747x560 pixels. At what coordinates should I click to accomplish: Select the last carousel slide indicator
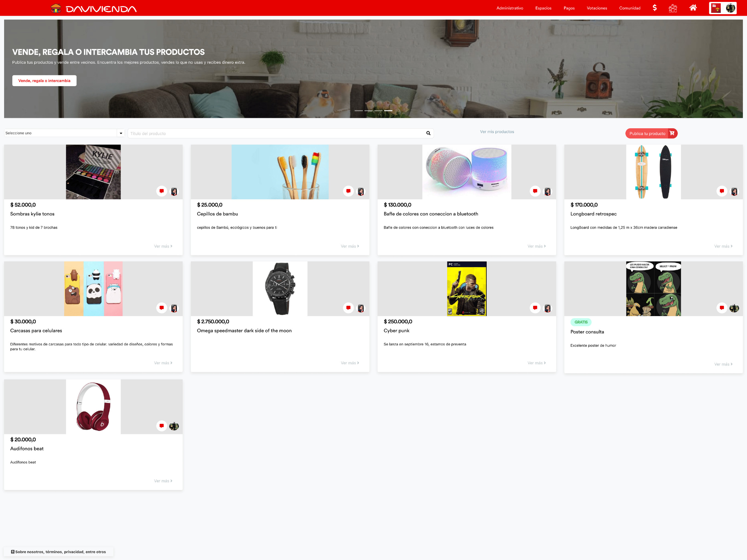[388, 111]
